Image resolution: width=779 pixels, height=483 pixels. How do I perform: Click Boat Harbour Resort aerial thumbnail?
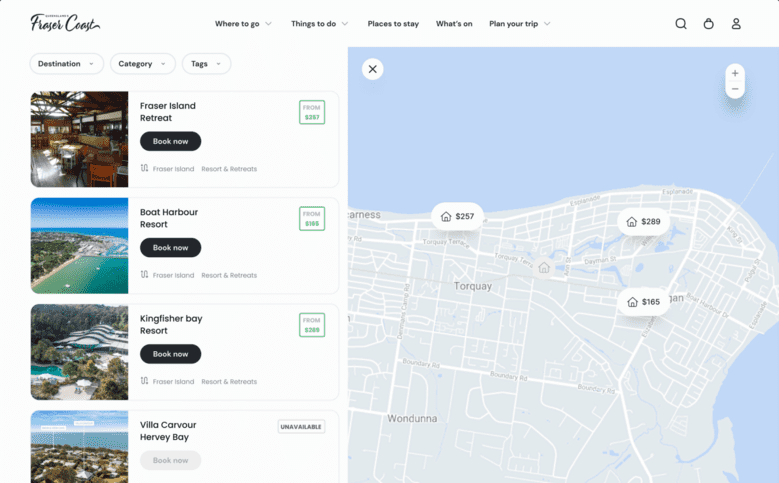coord(79,245)
